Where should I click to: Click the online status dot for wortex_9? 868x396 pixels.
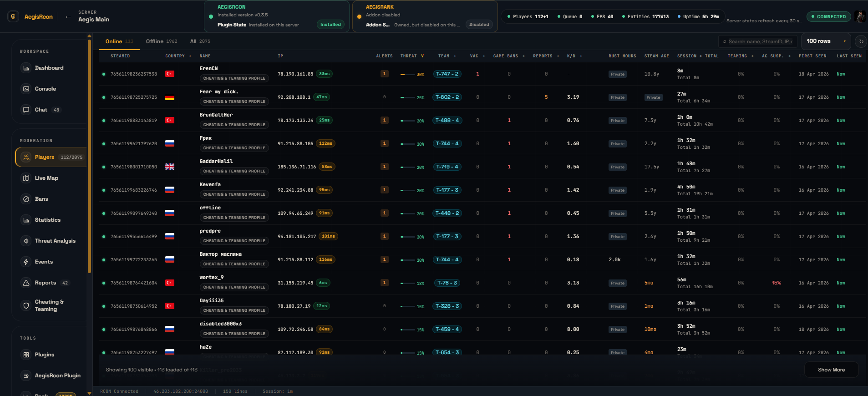[104, 283]
